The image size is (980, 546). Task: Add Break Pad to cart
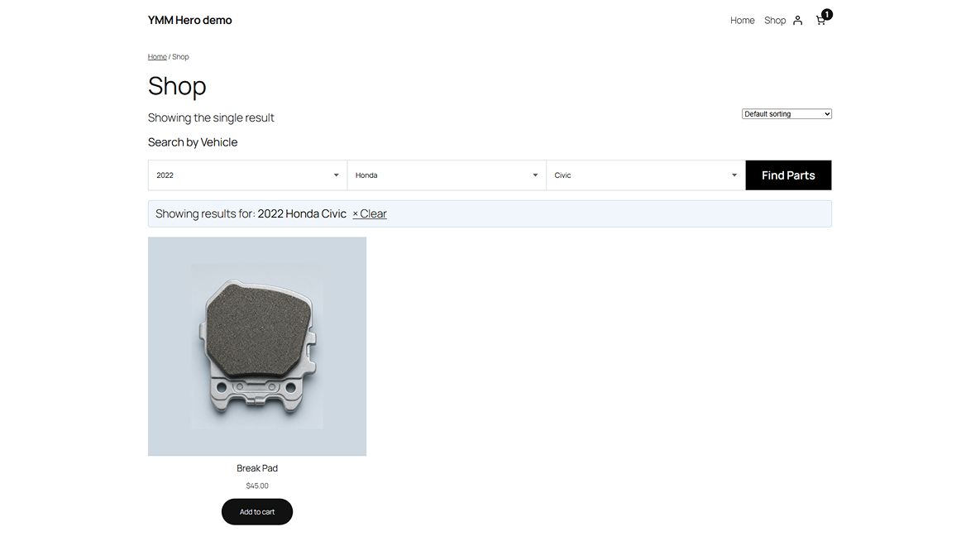(x=257, y=511)
